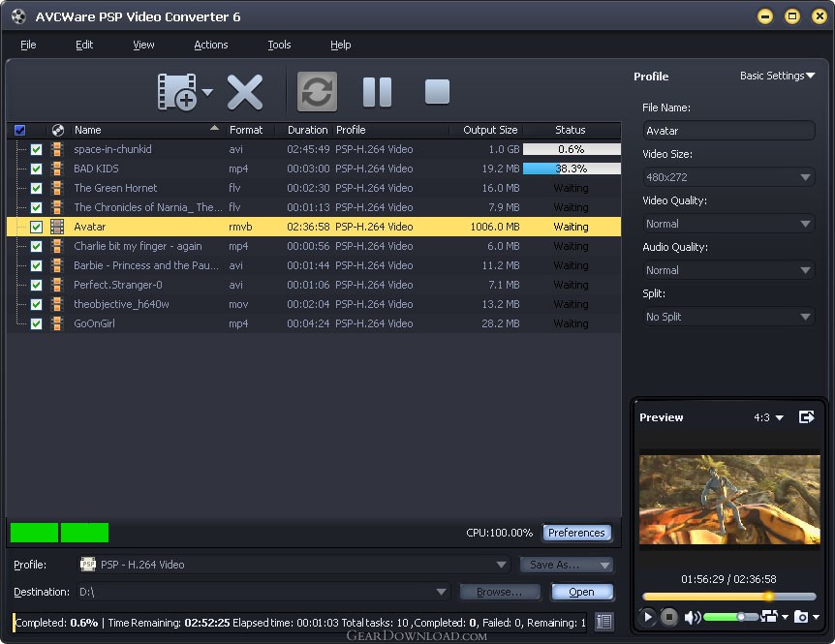Click the Save As... button
Screen dimensions: 835x644
point(566,565)
